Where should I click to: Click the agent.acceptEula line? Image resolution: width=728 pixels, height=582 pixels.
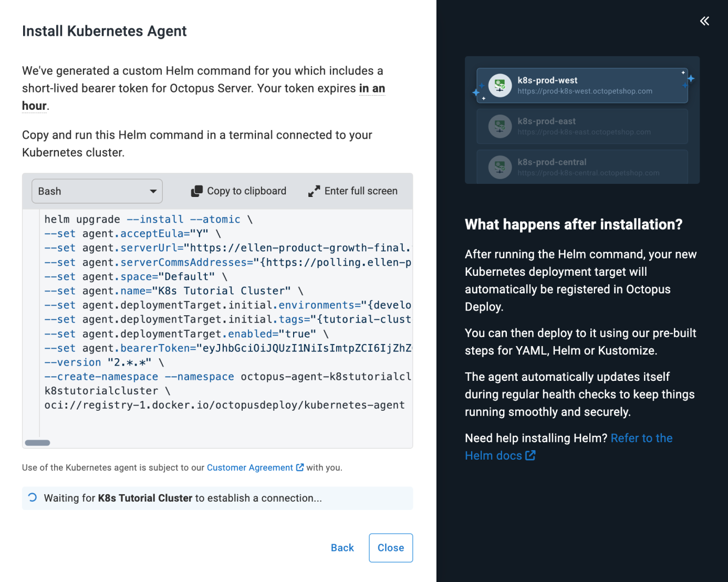133,234
